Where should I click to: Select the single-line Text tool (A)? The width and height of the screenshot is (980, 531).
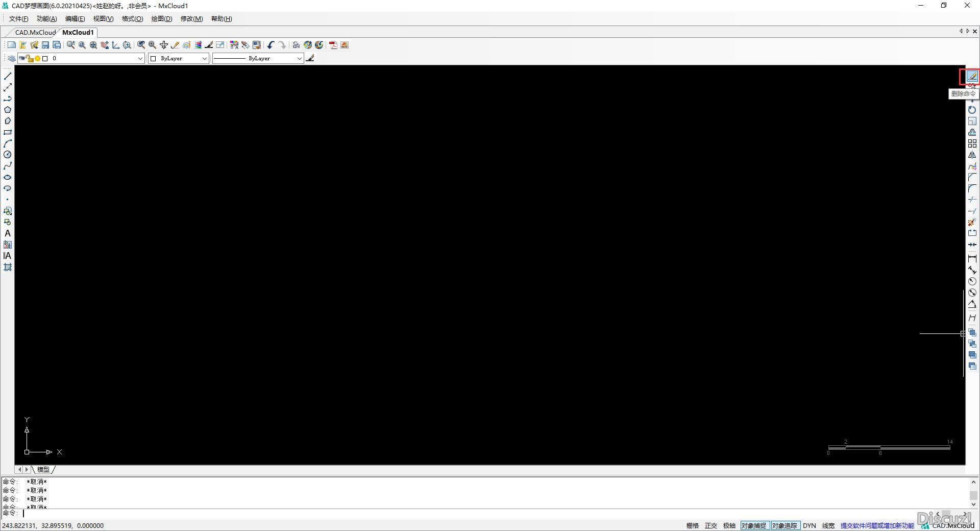tap(8, 233)
